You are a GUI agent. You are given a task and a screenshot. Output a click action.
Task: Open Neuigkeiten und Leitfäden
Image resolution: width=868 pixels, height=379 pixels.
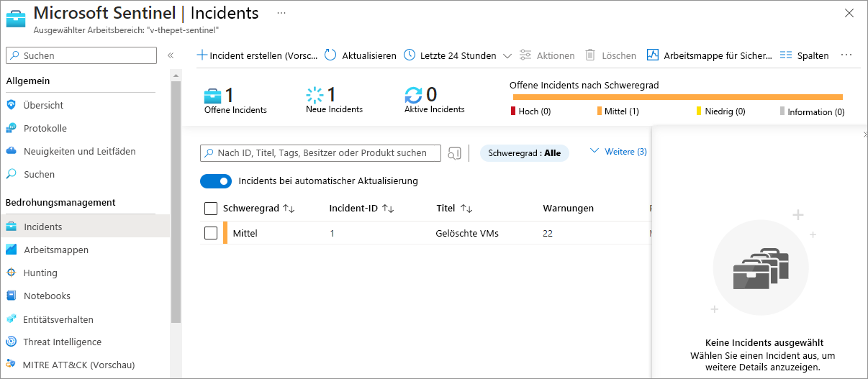(79, 151)
